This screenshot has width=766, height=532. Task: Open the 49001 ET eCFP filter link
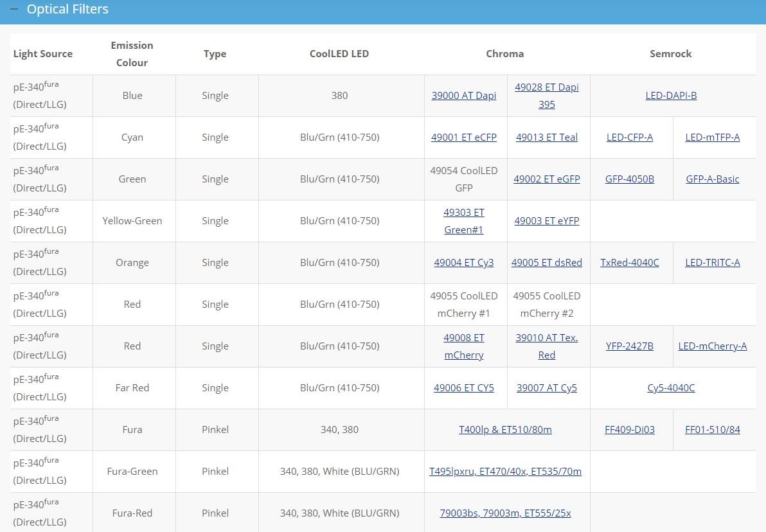(x=463, y=137)
